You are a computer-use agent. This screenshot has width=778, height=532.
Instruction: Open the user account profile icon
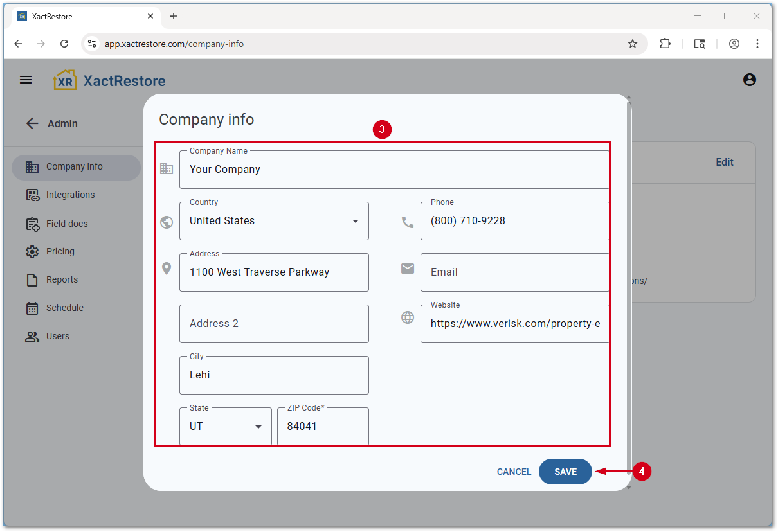pyautogui.click(x=749, y=80)
